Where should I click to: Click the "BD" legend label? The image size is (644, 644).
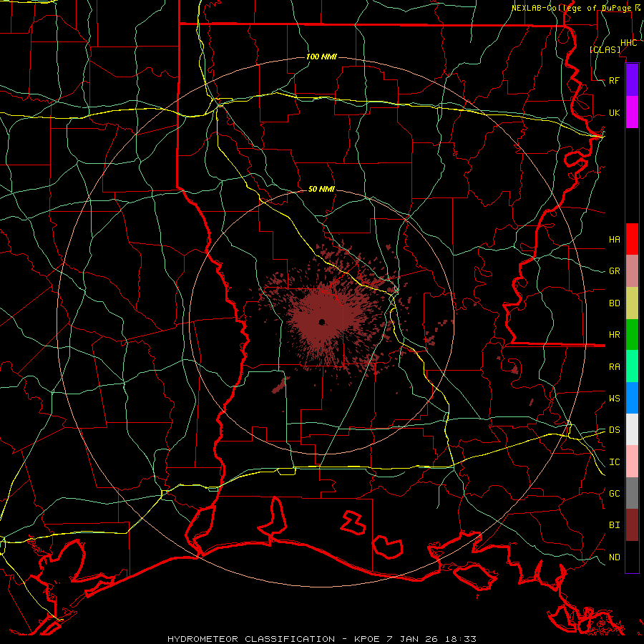614,303
